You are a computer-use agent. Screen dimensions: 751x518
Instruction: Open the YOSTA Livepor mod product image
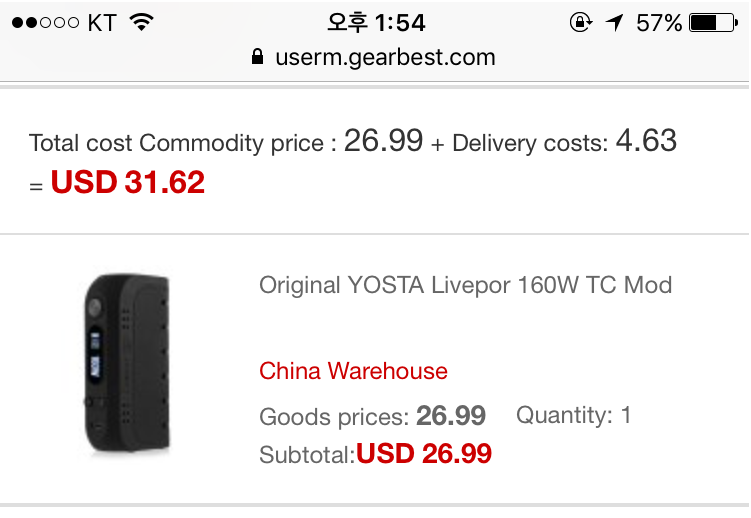tap(124, 362)
